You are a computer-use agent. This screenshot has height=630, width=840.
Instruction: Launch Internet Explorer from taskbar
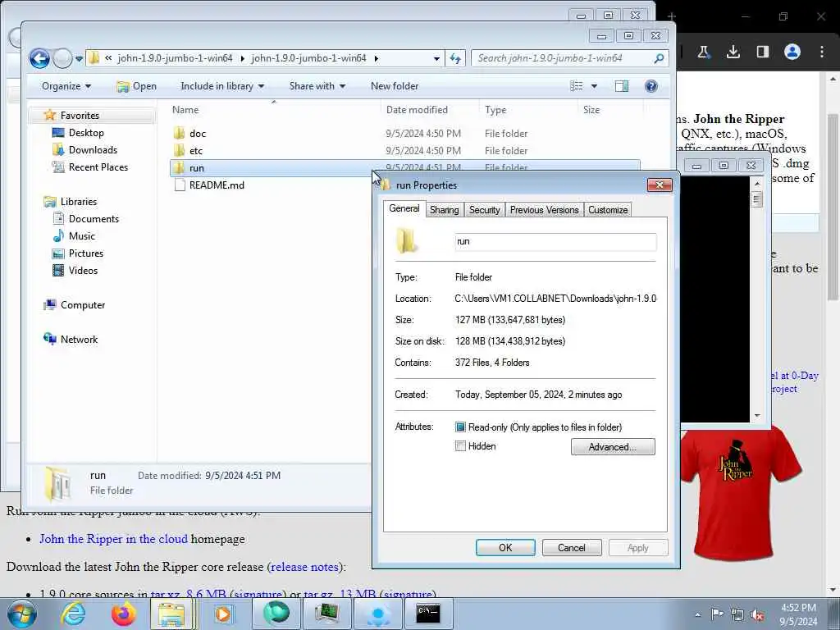(x=73, y=614)
